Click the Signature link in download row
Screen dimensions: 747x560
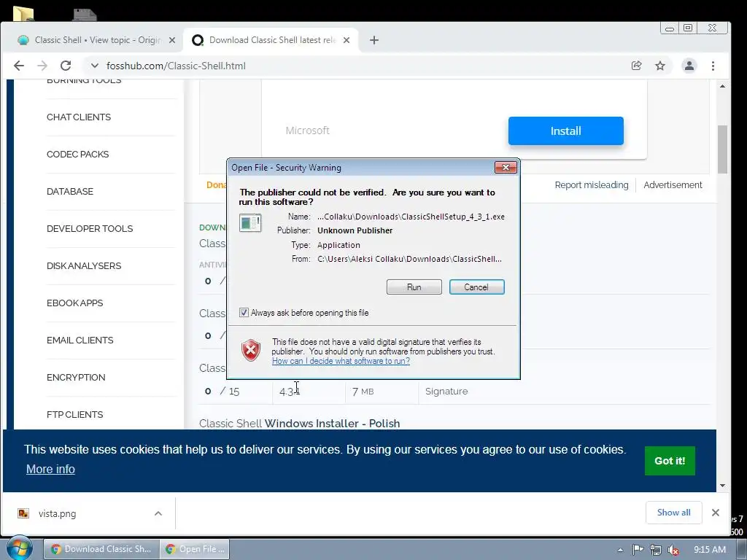[446, 392]
